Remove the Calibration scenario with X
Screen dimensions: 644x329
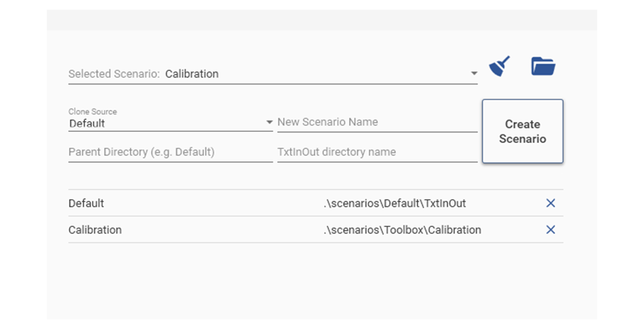point(550,230)
